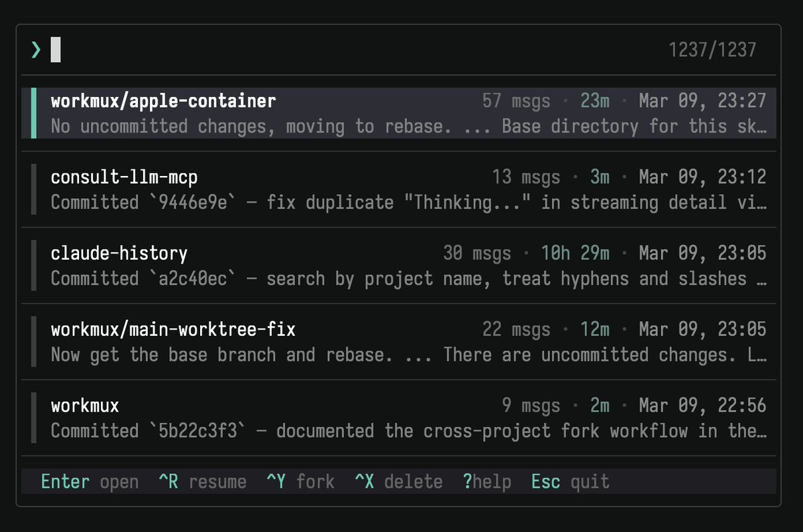Click the ^R resume shortcut
Screen dimensions: 803x532
pyautogui.click(x=203, y=482)
